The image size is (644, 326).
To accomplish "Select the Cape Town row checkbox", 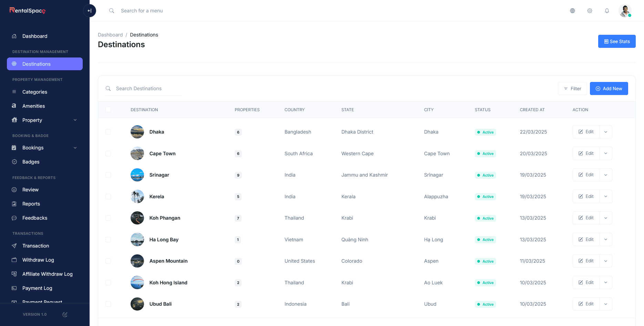I will [108, 154].
